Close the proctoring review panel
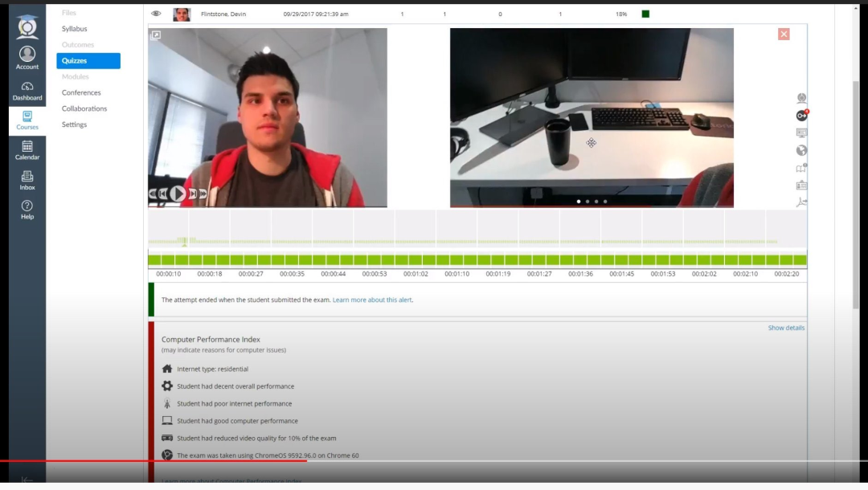The image size is (868, 490). pyautogui.click(x=784, y=35)
